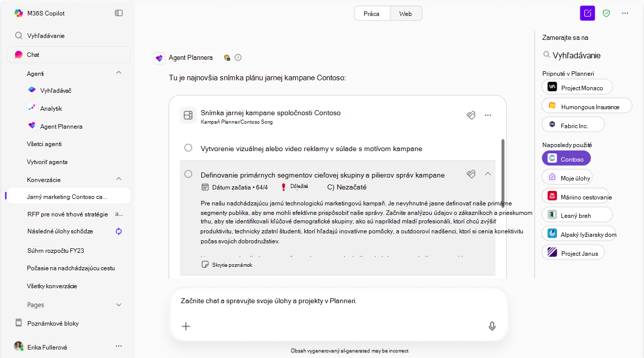Select Agent Plannera in the sidebar
Viewport: 644px width, 358px height.
pos(61,126)
